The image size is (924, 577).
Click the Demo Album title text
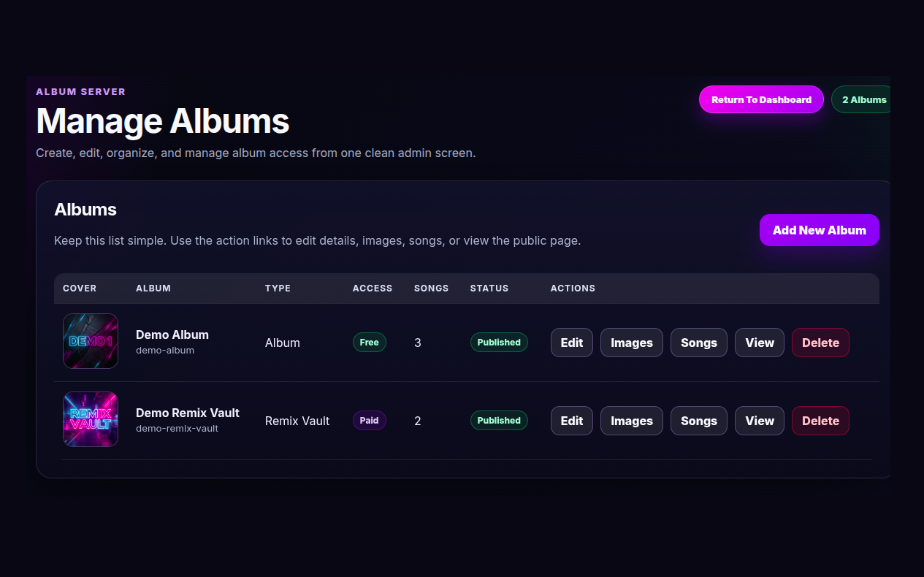[x=172, y=335]
